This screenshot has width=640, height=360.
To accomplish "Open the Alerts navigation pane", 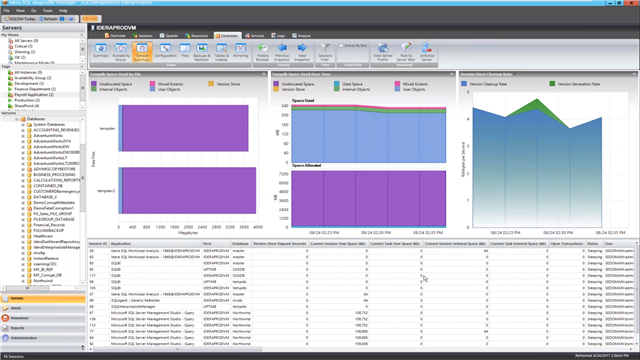I will [43, 308].
